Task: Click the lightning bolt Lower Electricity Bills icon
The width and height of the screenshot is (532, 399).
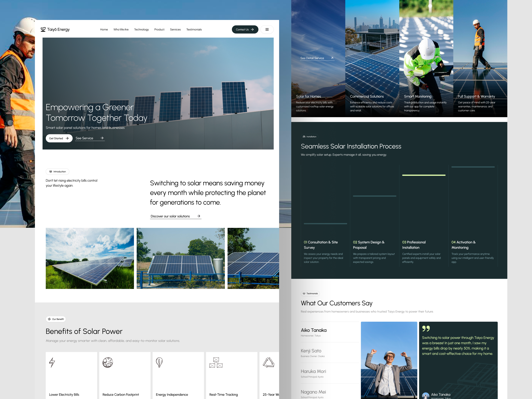Action: [52, 362]
